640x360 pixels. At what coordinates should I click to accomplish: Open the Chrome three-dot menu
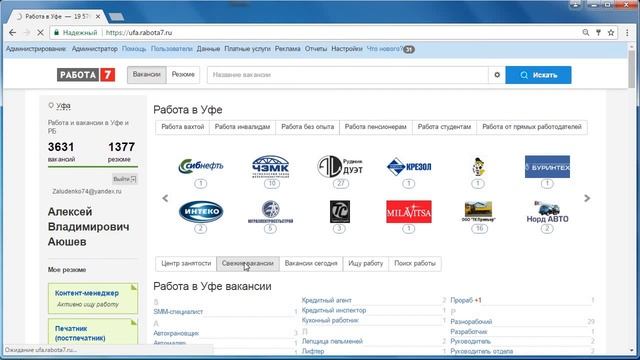[627, 33]
